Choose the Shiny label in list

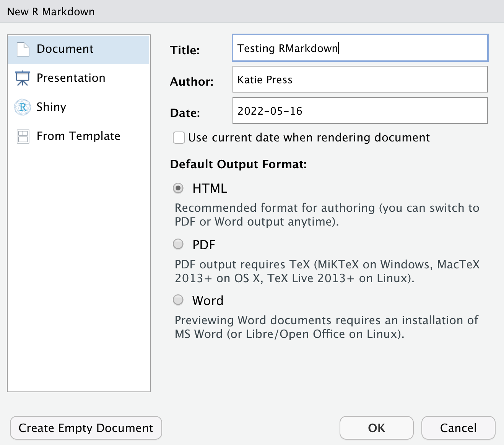coord(51,107)
